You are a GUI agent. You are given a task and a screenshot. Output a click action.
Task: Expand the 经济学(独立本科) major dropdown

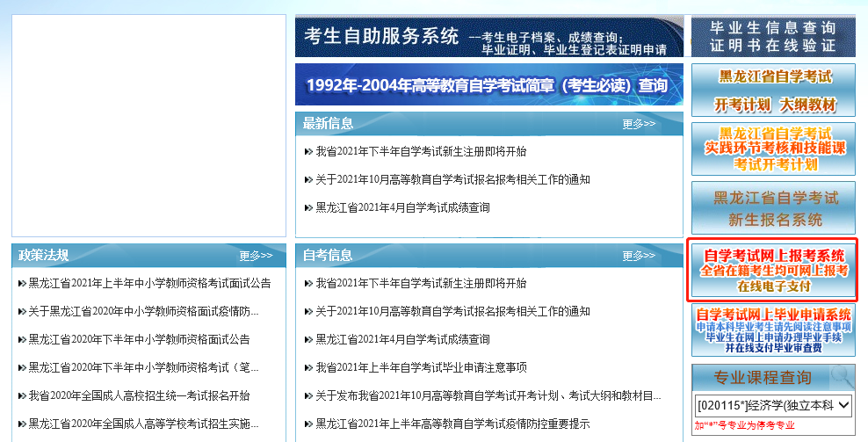pos(773,405)
